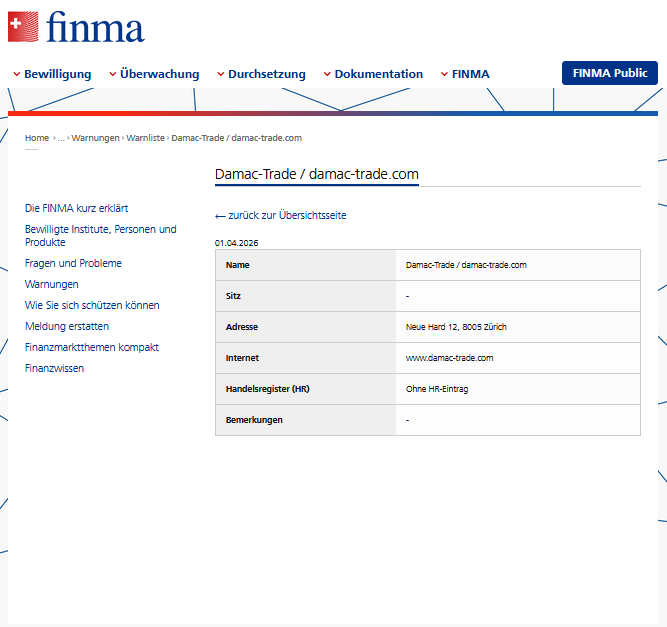Click the date 01.04.2026
The width and height of the screenshot is (667, 627).
tap(237, 243)
